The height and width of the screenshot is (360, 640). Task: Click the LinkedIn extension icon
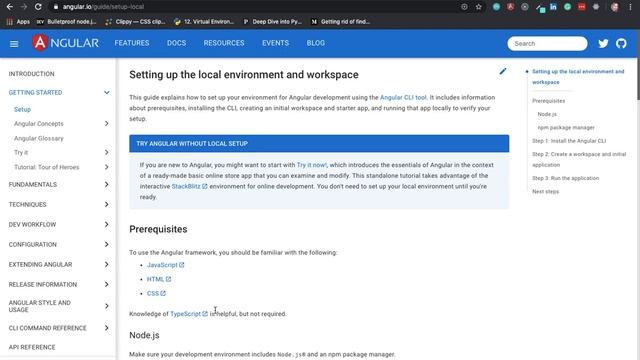point(553,7)
